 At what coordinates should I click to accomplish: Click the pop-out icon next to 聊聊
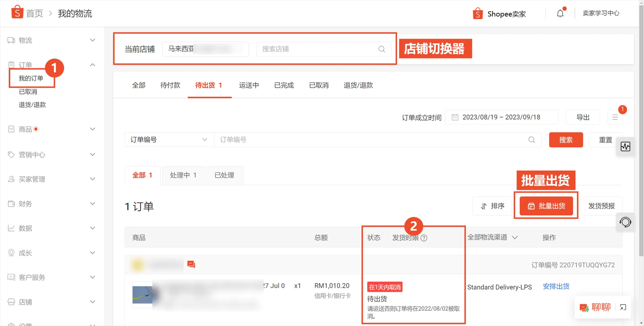(623, 307)
